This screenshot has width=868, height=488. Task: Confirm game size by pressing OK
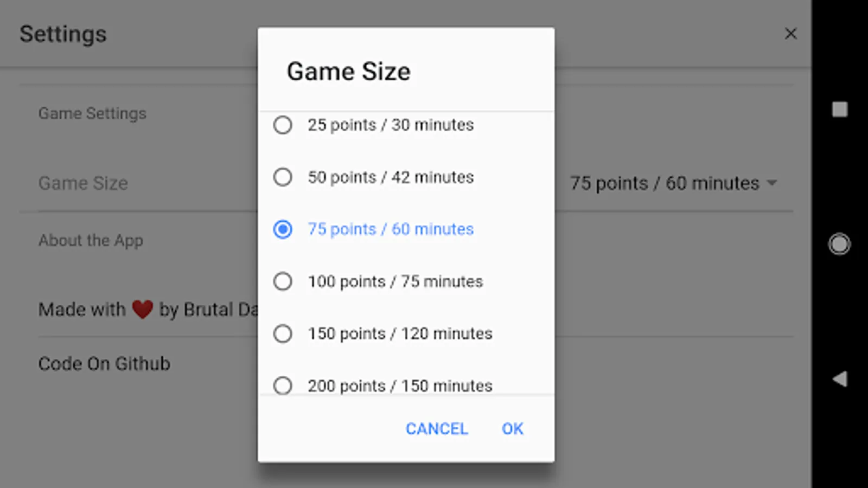coord(512,428)
